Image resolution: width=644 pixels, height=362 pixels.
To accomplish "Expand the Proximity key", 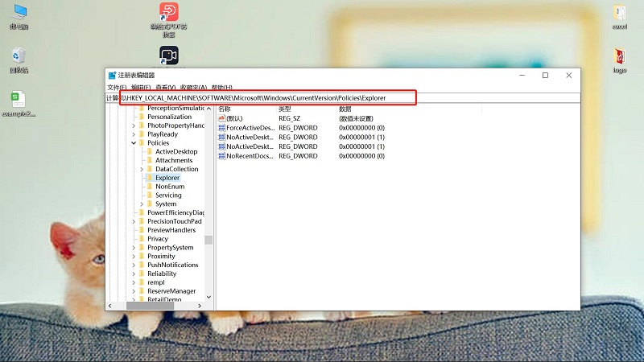I will tap(134, 256).
